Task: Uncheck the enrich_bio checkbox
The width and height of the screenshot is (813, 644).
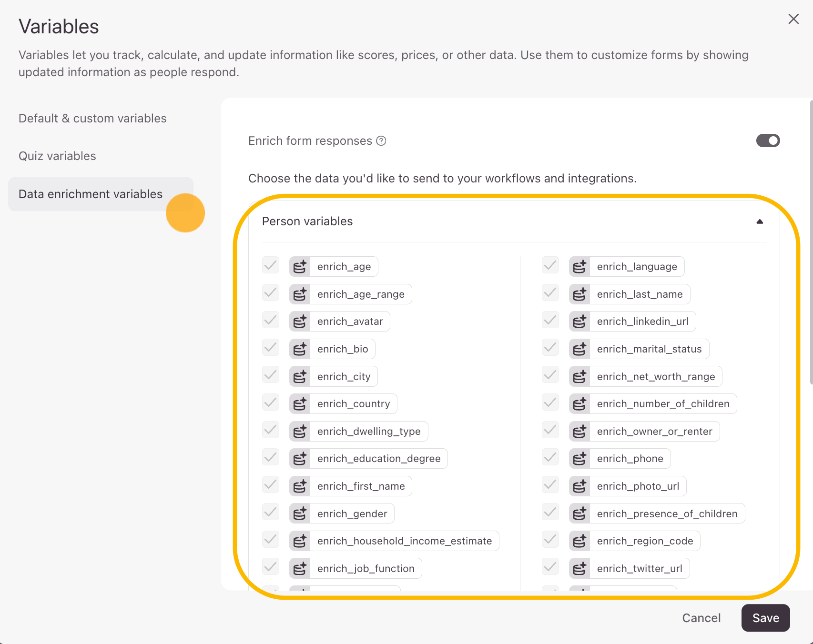Action: coord(271,348)
